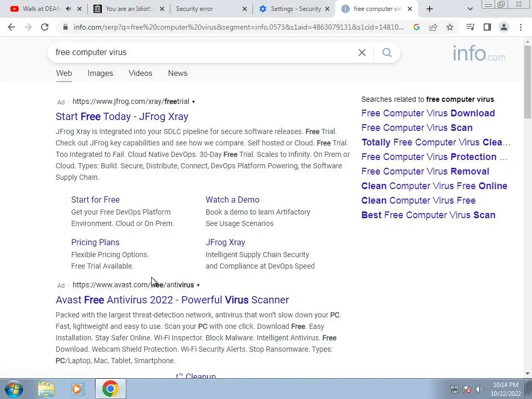Image resolution: width=532 pixels, height=399 pixels.
Task: Open the Chrome profile avatar
Action: pyautogui.click(x=504, y=27)
